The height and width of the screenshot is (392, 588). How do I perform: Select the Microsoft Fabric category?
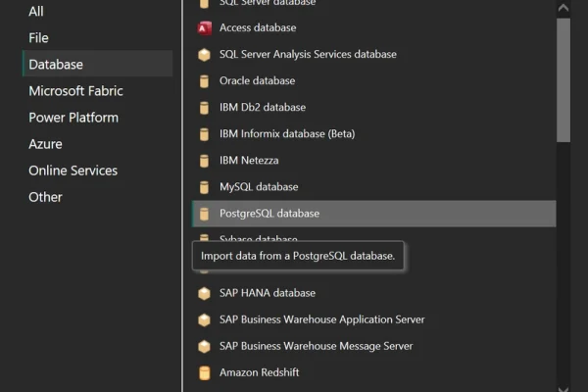pos(75,91)
